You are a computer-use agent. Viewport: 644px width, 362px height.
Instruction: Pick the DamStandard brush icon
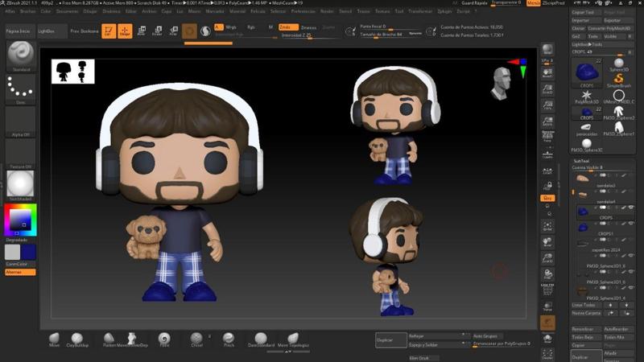(260, 338)
